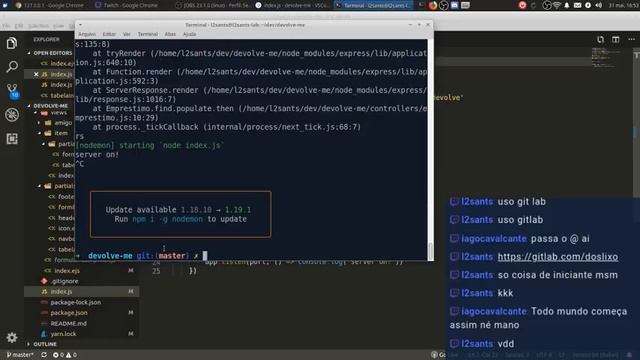This screenshot has height=360, width=640.
Task: Collapse the Open Editors section
Action: (x=49, y=53)
